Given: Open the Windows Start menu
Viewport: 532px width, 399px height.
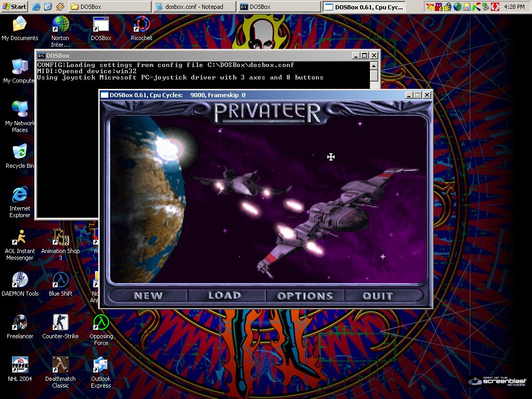Looking at the screenshot, I should [15, 7].
